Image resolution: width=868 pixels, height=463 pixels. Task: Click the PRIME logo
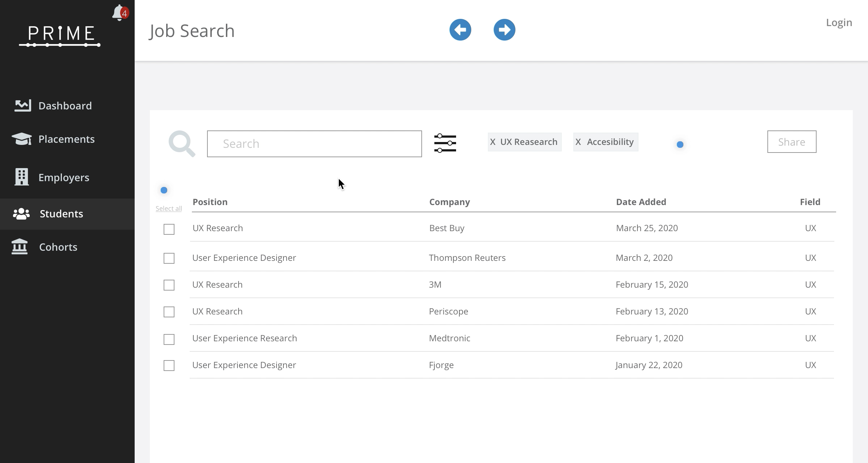(x=60, y=36)
